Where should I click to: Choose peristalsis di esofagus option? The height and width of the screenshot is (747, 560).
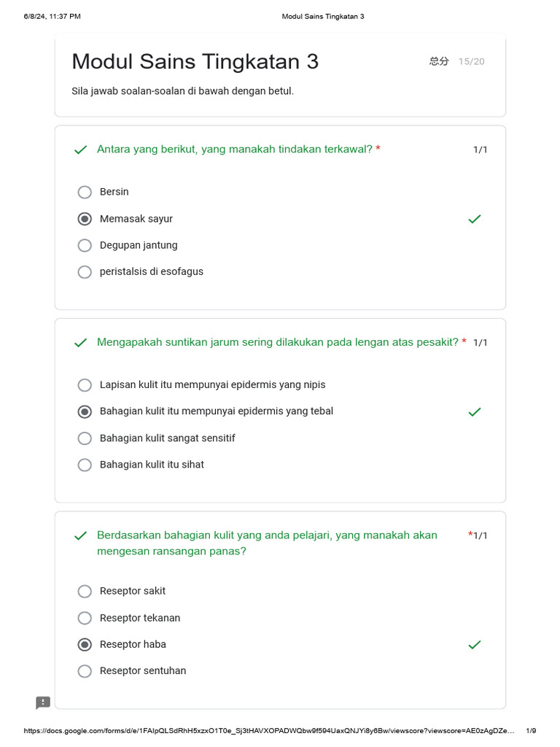pos(85,272)
